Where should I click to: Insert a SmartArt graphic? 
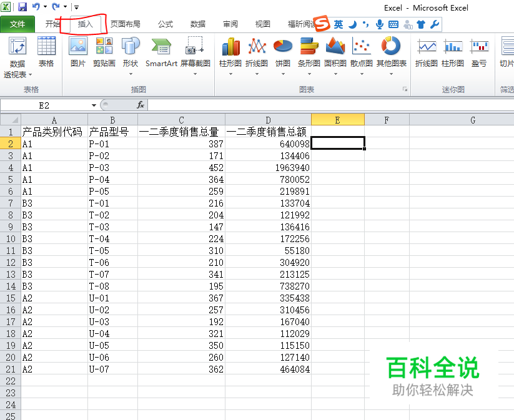point(161,52)
